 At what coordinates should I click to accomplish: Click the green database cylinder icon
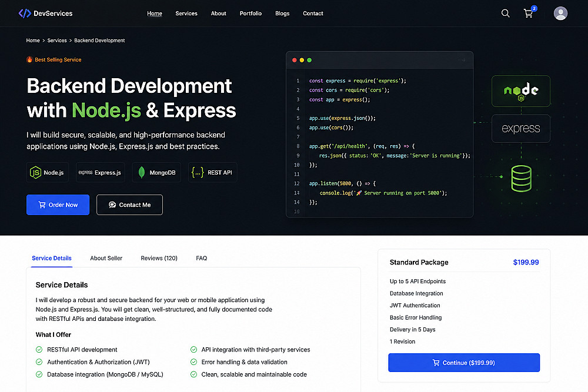coord(521,179)
